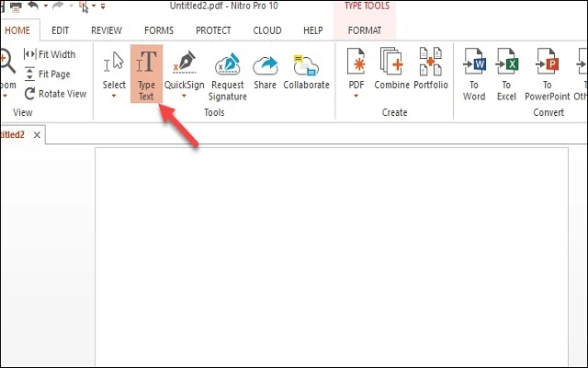Switch to the FORMS ribbon tab
The image size is (588, 368).
159,30
